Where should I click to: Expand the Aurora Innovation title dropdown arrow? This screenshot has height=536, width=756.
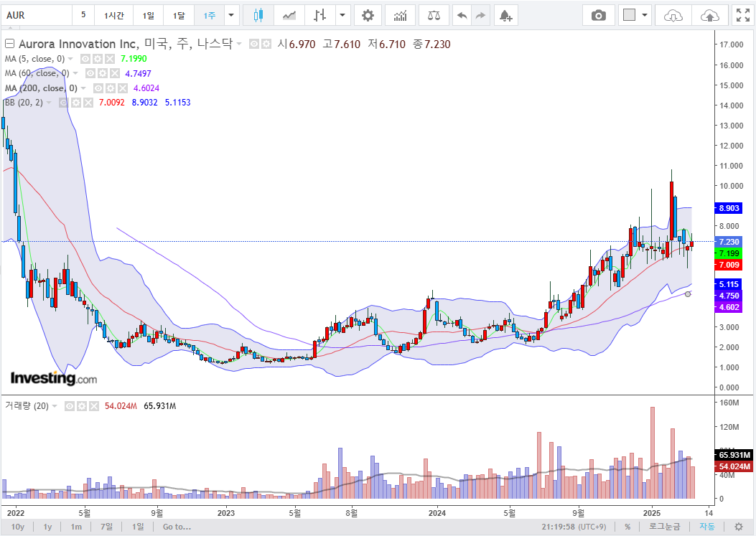click(x=239, y=44)
